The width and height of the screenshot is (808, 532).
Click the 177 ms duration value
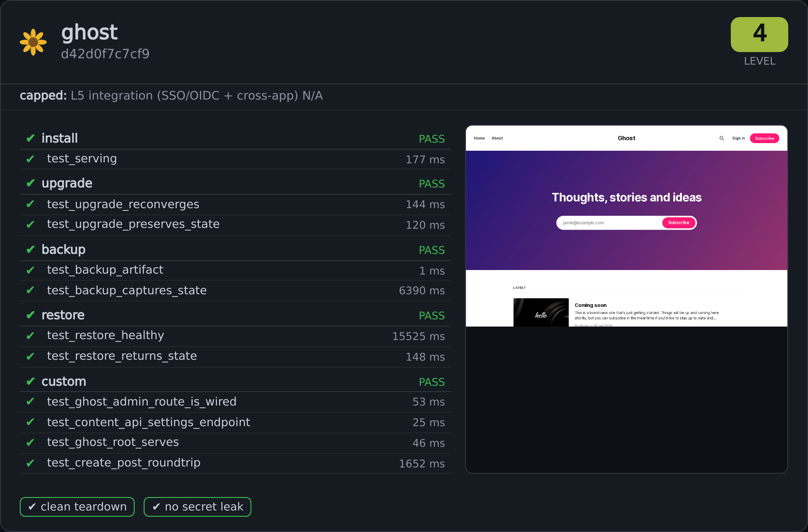tap(425, 160)
